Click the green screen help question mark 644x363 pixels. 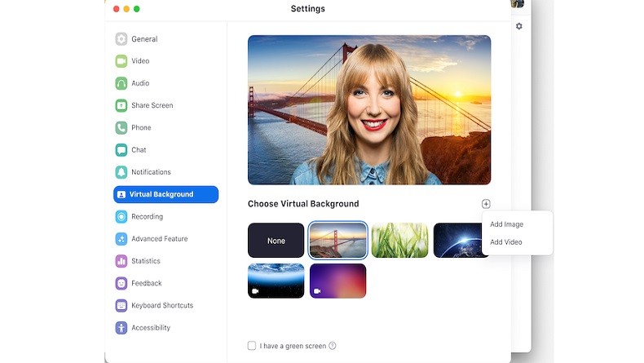pyautogui.click(x=333, y=346)
